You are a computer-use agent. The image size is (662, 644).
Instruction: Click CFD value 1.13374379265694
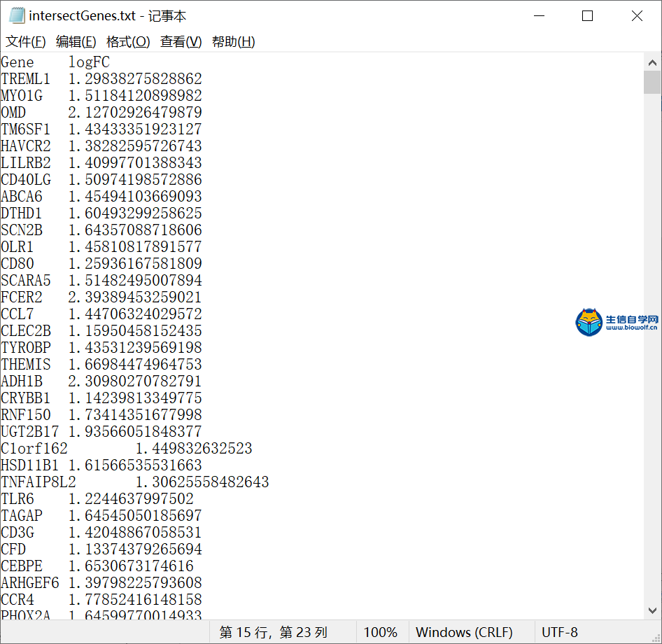tap(135, 549)
